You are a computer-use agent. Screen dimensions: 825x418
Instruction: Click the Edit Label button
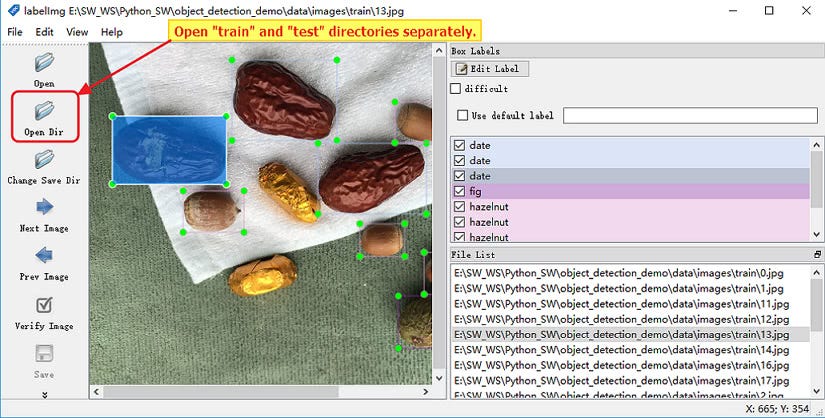pos(489,68)
